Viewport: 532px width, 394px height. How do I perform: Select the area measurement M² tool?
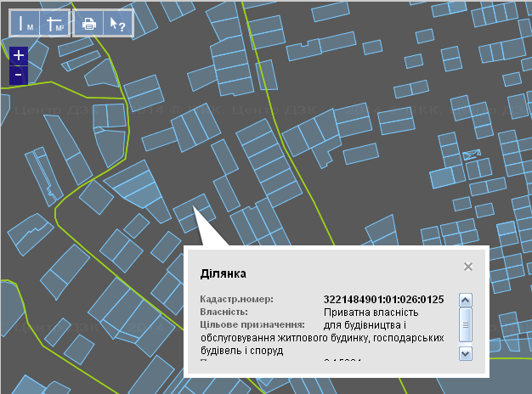coord(54,24)
